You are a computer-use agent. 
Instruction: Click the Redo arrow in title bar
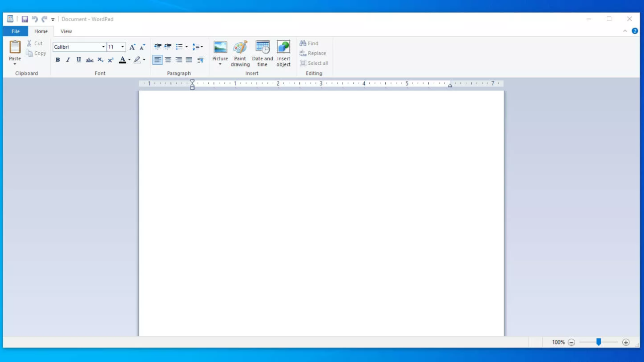(44, 19)
